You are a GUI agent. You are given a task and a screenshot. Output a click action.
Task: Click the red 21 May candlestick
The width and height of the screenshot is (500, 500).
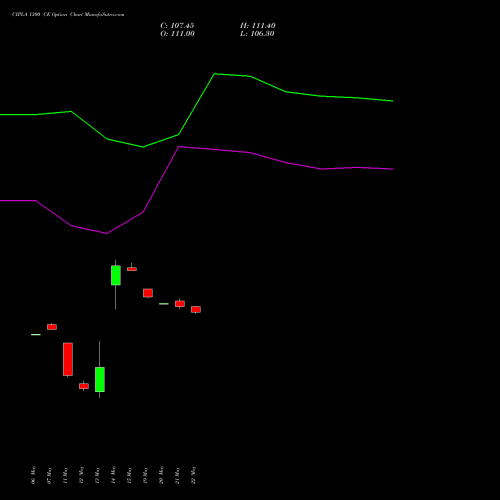(x=180, y=304)
